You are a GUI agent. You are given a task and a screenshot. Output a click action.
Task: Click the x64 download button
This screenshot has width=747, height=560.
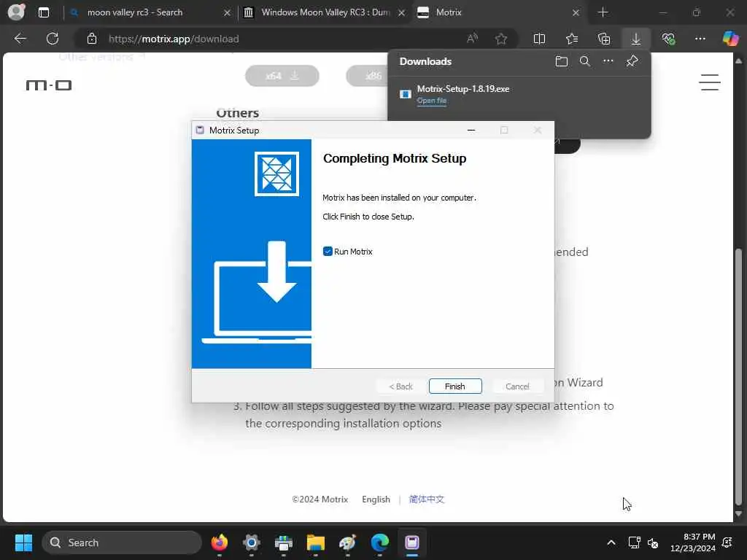point(282,76)
